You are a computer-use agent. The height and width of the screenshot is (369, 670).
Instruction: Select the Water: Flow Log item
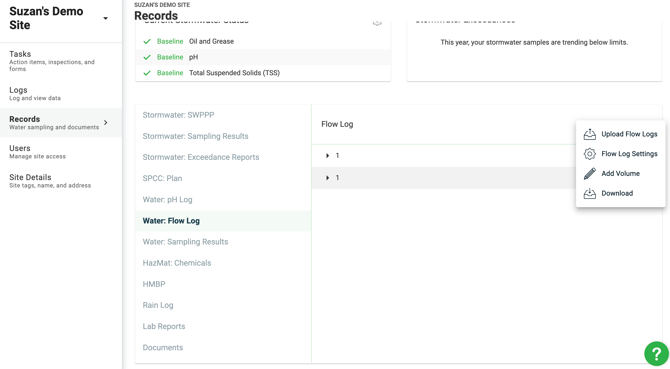click(x=223, y=221)
